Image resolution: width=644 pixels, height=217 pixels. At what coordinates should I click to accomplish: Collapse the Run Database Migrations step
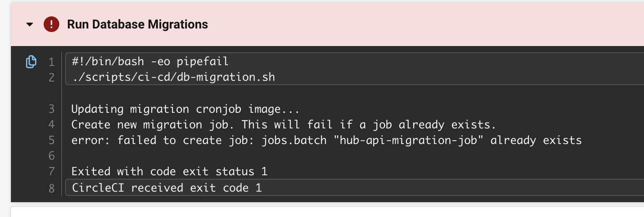coord(30,25)
